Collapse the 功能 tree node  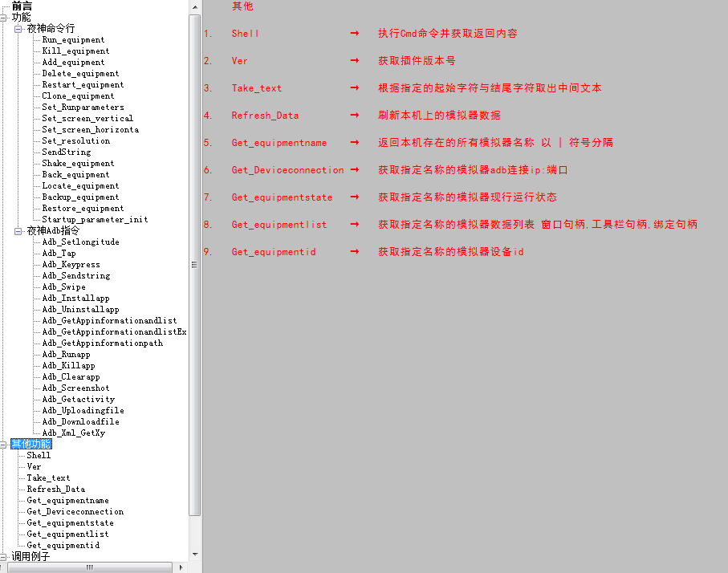(x=2, y=18)
